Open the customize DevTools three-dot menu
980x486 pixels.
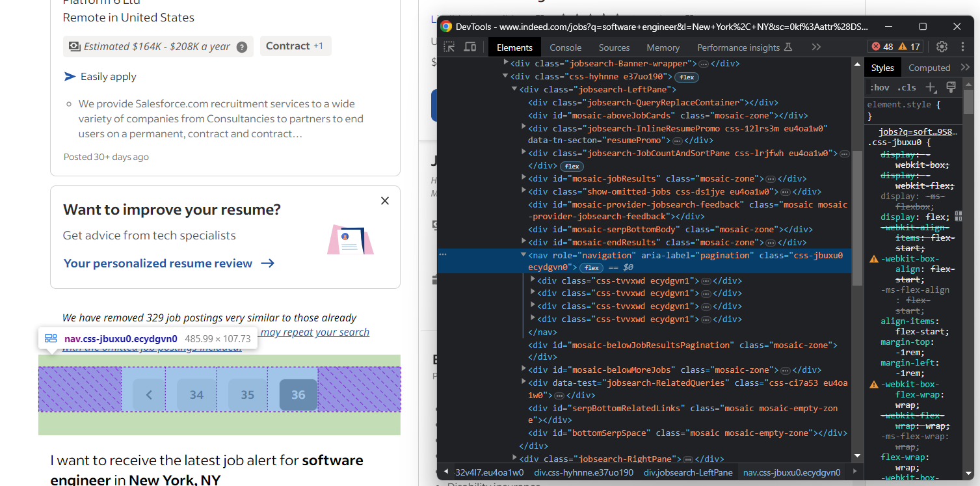(963, 47)
